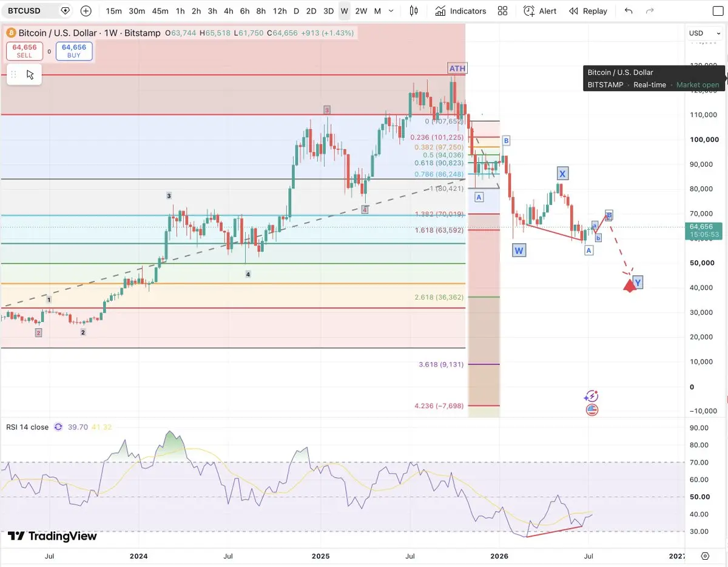Click the purple lightning event icon
Screen dimensions: 728x567
point(592,397)
